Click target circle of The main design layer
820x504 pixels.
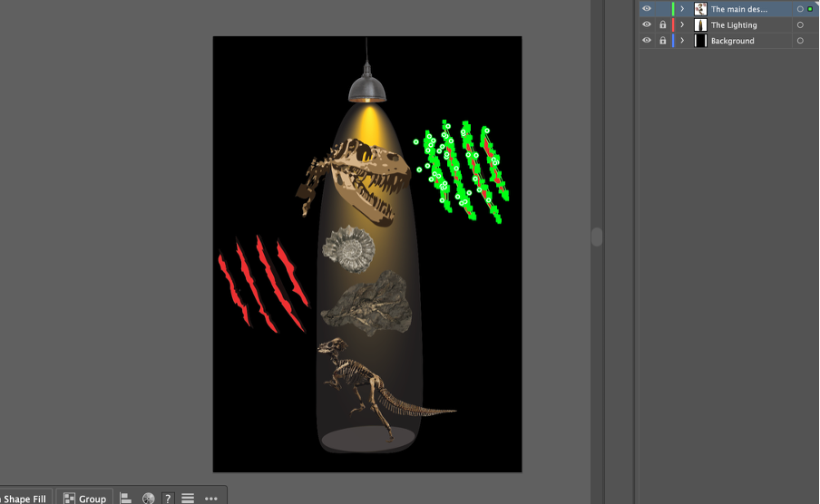(x=800, y=9)
